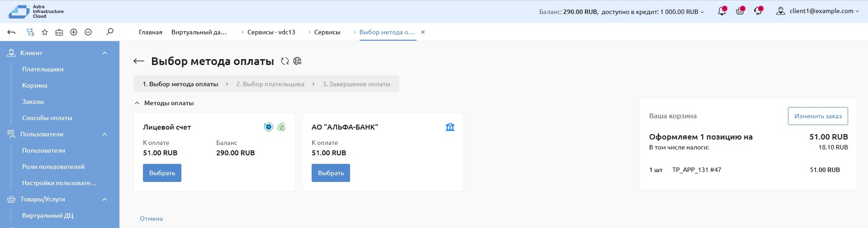The width and height of the screenshot is (868, 228).
Task: Open the notifications bell icon
Action: 721,11
